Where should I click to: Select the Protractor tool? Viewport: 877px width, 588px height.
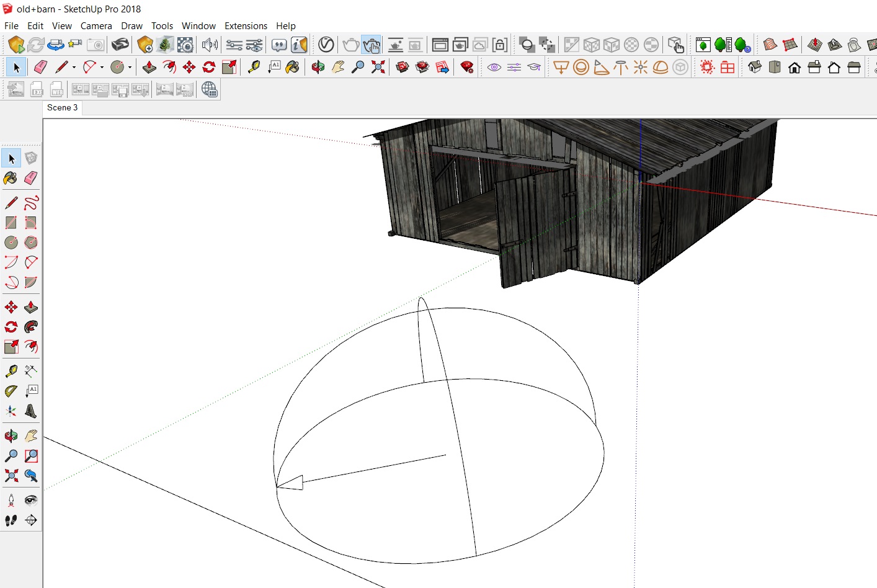coord(11,391)
